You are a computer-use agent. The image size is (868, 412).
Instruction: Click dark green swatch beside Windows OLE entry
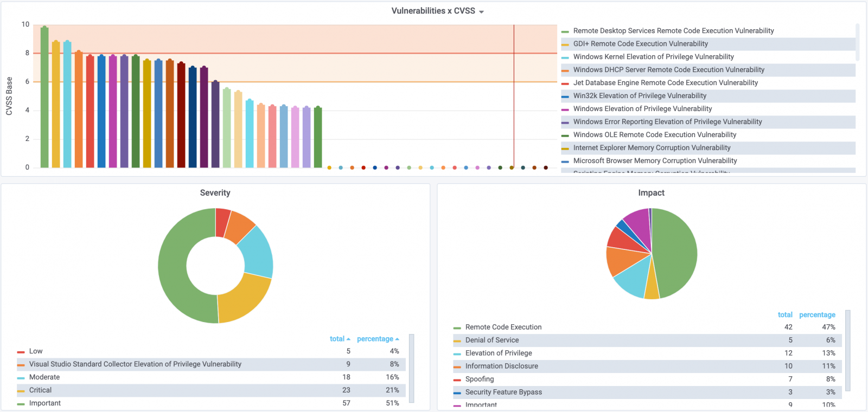click(x=565, y=136)
